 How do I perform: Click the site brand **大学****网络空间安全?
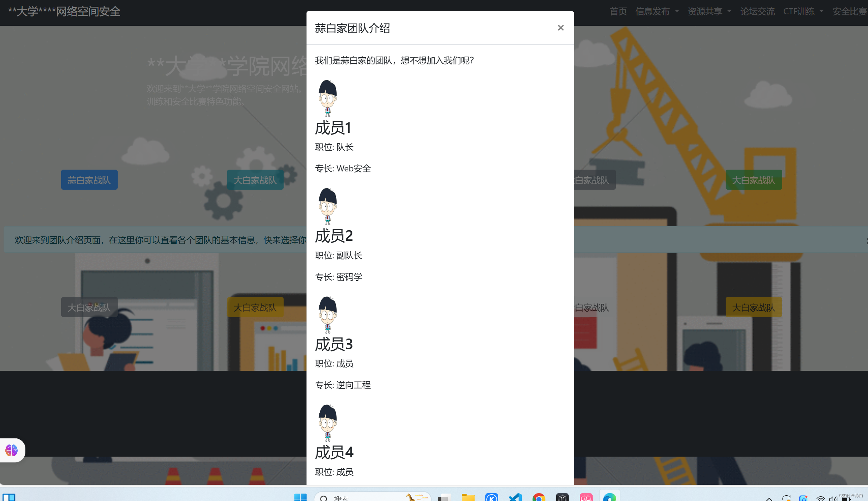tap(64, 11)
